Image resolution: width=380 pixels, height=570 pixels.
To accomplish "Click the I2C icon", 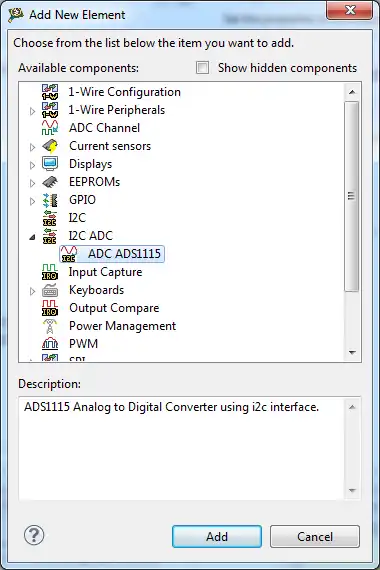I will tap(50, 218).
